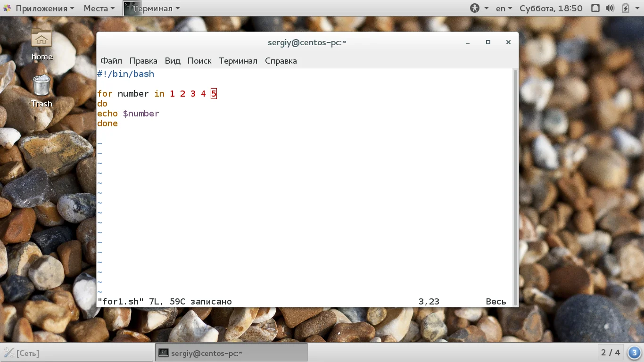
Task: Open the Правка menu
Action: tap(143, 61)
